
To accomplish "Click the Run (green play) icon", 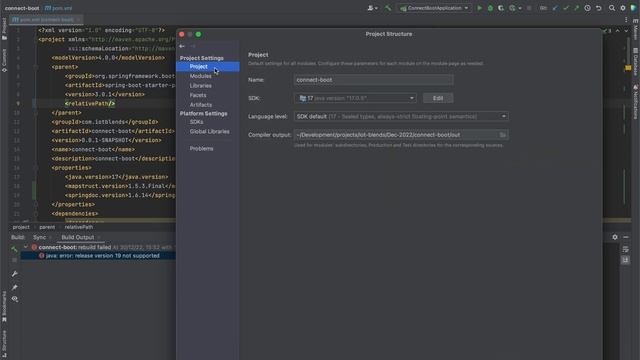I will click(480, 8).
